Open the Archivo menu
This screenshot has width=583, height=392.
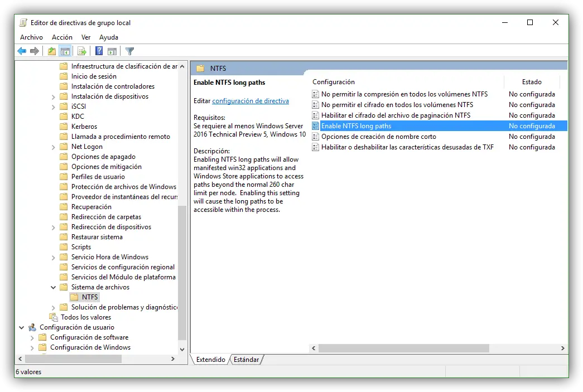(x=31, y=37)
